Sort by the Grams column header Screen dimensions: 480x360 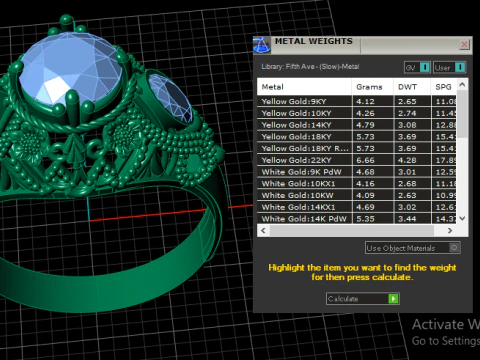(x=373, y=87)
